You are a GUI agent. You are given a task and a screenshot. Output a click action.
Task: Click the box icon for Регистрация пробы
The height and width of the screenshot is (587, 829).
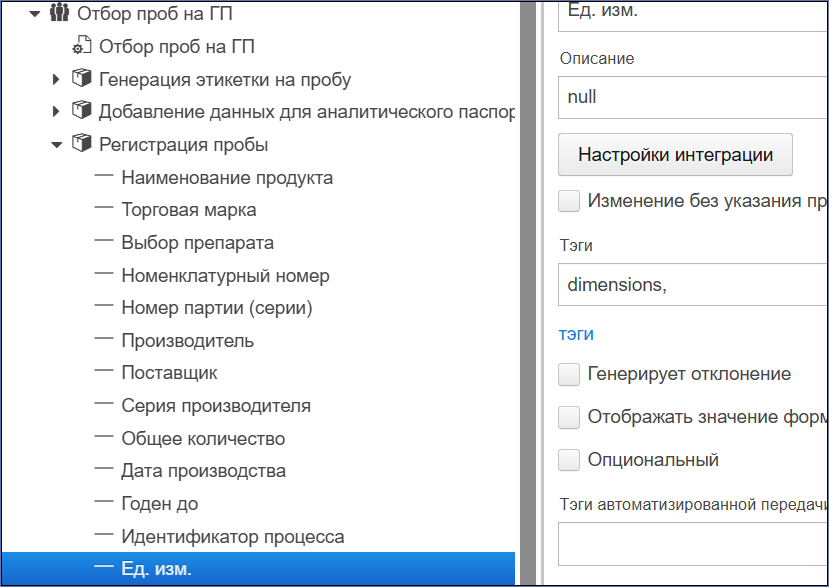pyautogui.click(x=81, y=143)
